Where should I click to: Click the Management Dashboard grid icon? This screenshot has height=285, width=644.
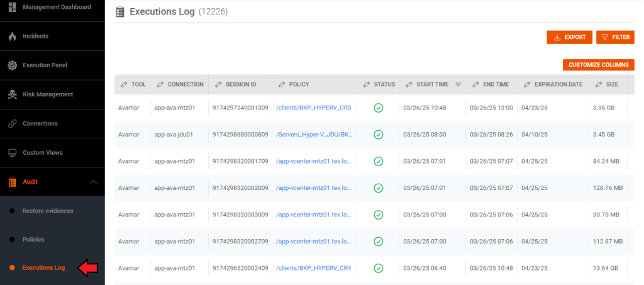[x=12, y=8]
